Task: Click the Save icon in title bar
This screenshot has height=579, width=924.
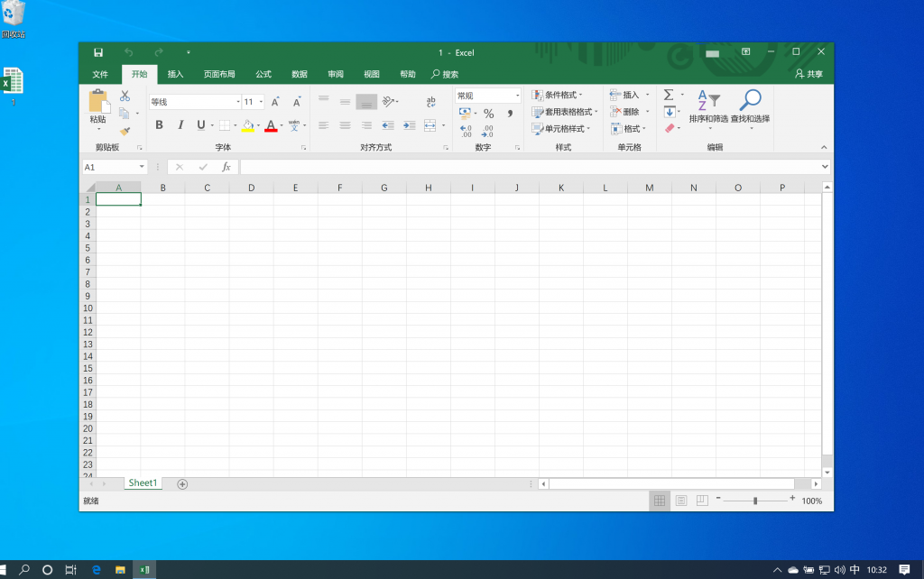Action: pyautogui.click(x=98, y=52)
